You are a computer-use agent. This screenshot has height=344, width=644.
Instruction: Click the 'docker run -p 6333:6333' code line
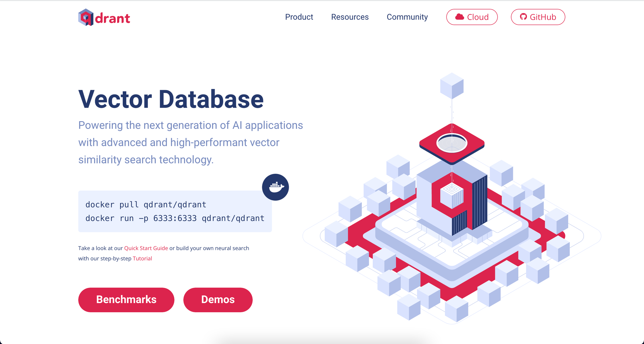[175, 218]
